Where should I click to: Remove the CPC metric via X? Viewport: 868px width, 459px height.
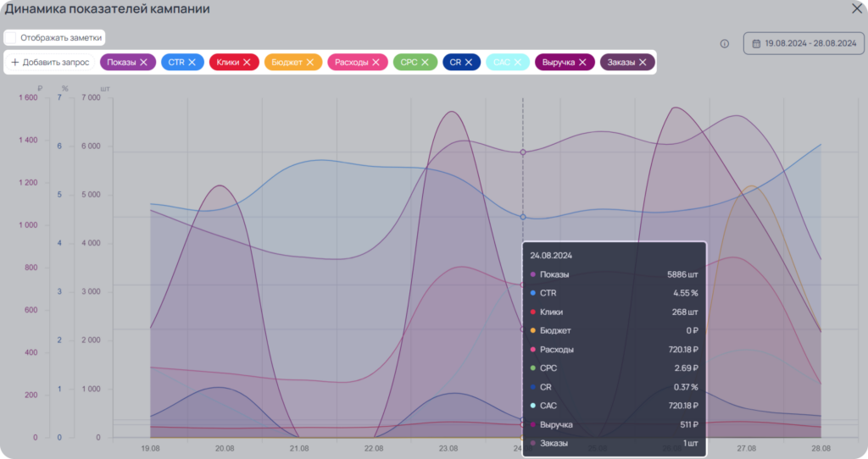(x=426, y=63)
